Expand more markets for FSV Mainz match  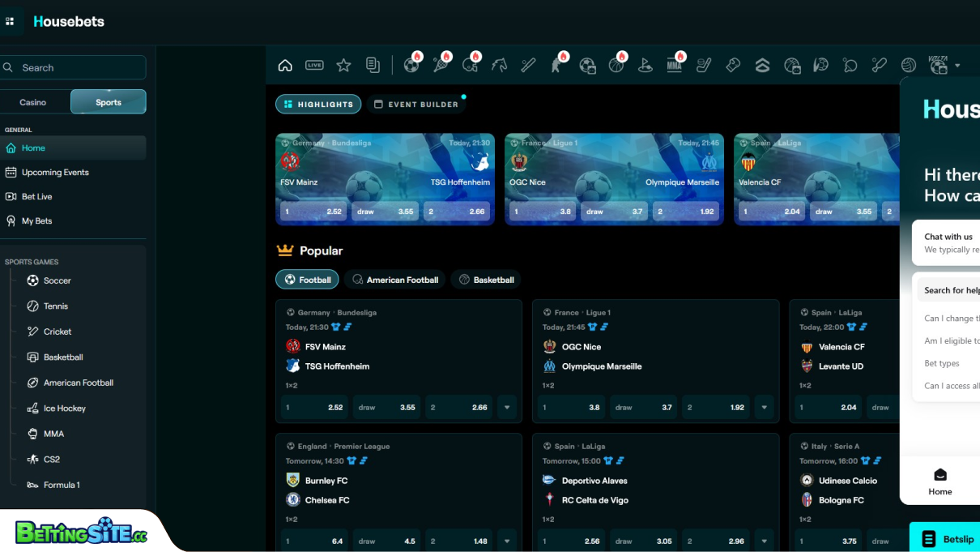[x=507, y=408]
